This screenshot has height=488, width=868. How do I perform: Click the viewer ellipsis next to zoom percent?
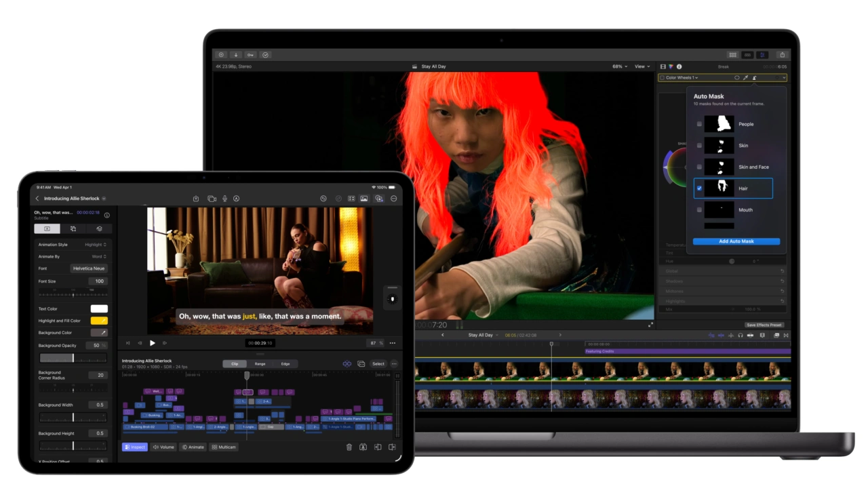tap(392, 343)
